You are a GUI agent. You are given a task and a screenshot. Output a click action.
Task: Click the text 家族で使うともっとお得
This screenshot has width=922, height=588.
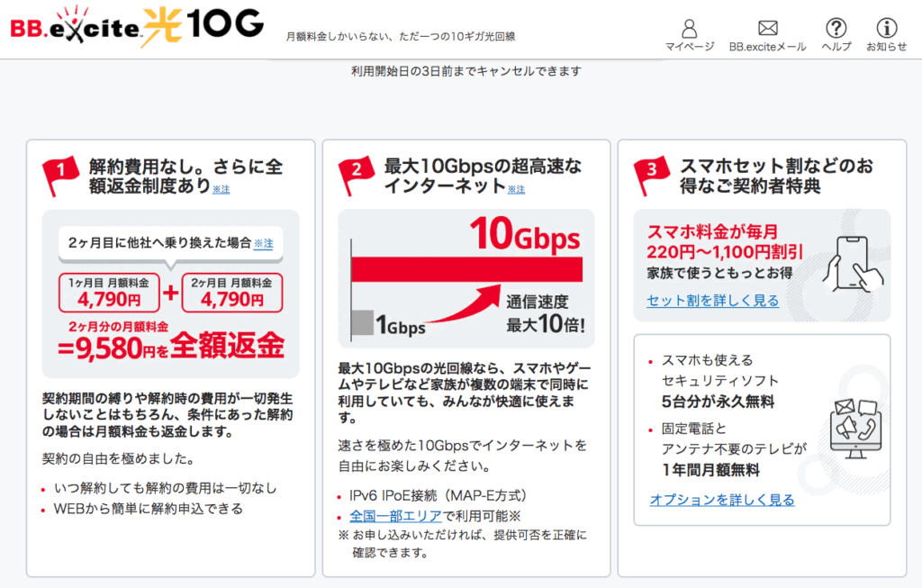[x=719, y=273]
